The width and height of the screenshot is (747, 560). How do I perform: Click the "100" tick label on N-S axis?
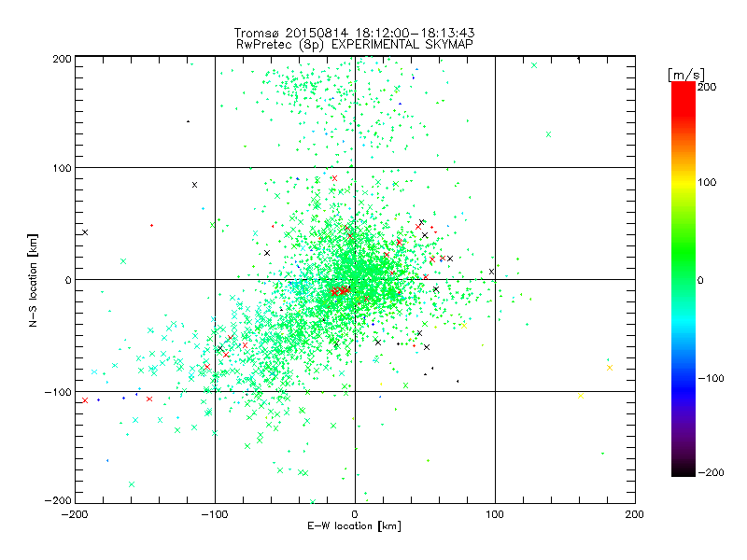click(x=62, y=168)
